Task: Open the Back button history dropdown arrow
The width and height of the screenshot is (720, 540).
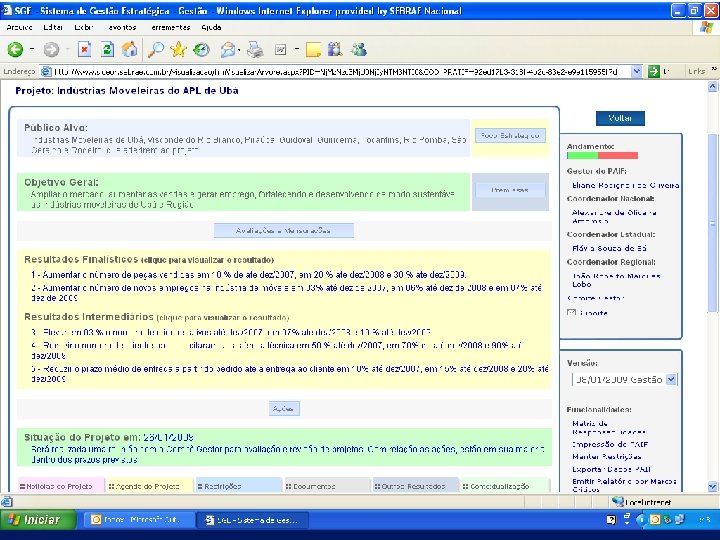Action: coord(32,49)
